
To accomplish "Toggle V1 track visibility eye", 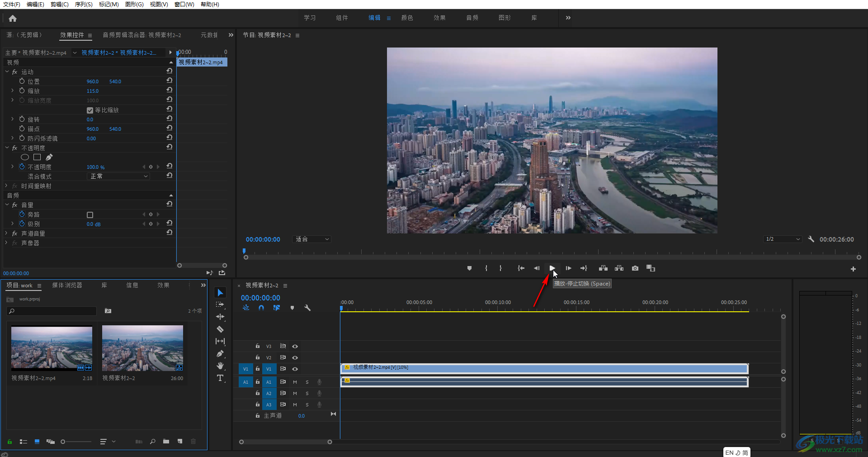I will coord(295,369).
